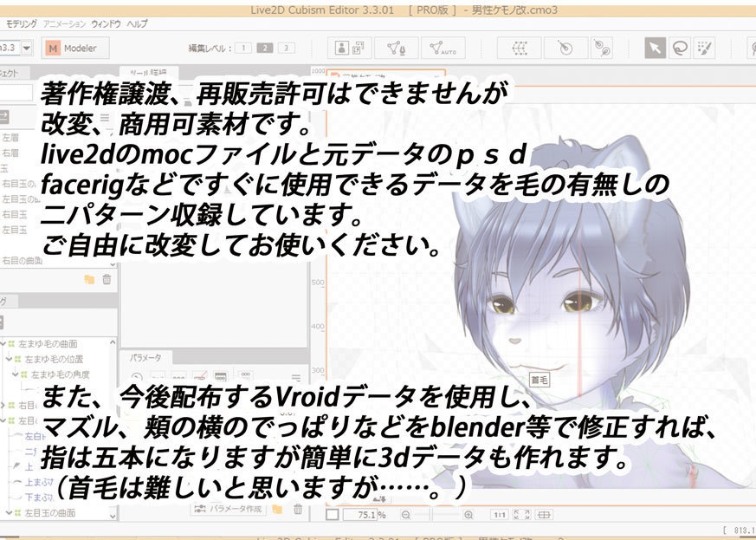Select the 右目玉 part row

[x=15, y=214]
